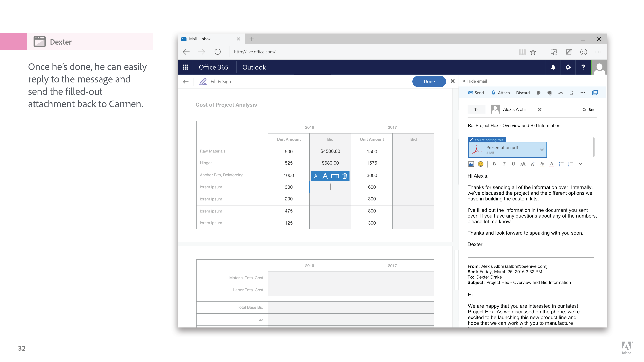The height and width of the screenshot is (362, 644).
Task: Click the Done button
Action: (x=429, y=81)
